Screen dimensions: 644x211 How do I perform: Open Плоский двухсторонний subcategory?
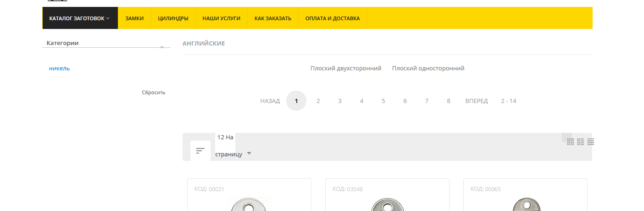(x=346, y=68)
